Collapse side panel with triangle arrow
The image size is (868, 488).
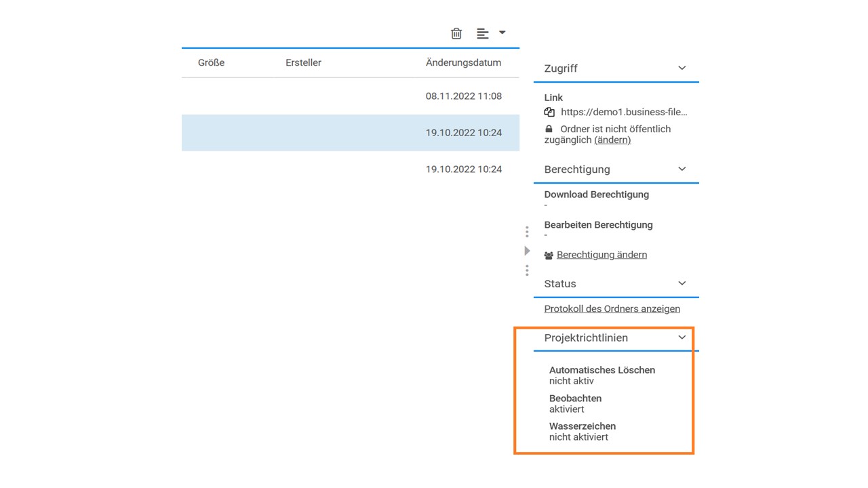527,251
